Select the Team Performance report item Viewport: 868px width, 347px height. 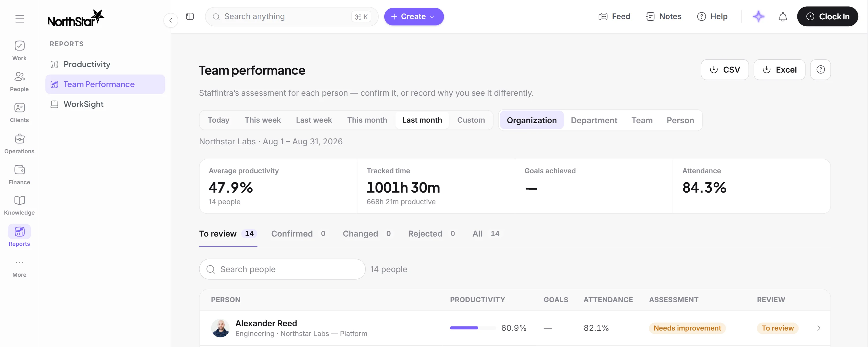click(x=105, y=84)
